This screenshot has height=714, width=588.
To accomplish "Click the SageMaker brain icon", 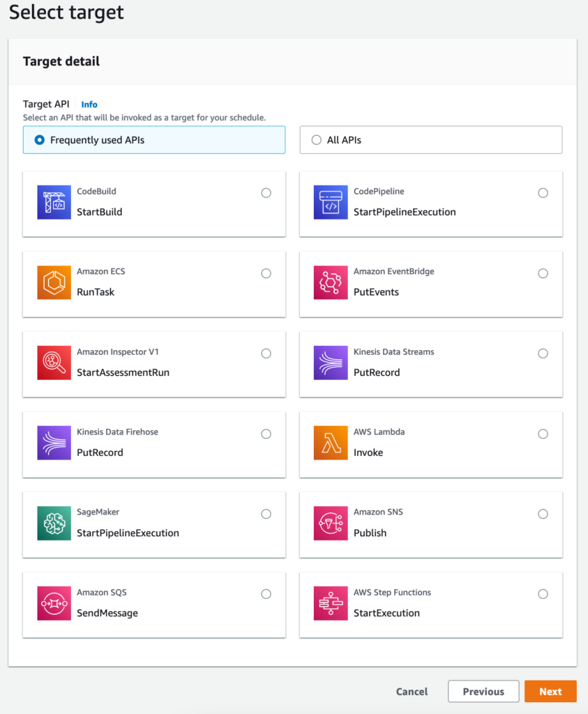I will pyautogui.click(x=54, y=523).
